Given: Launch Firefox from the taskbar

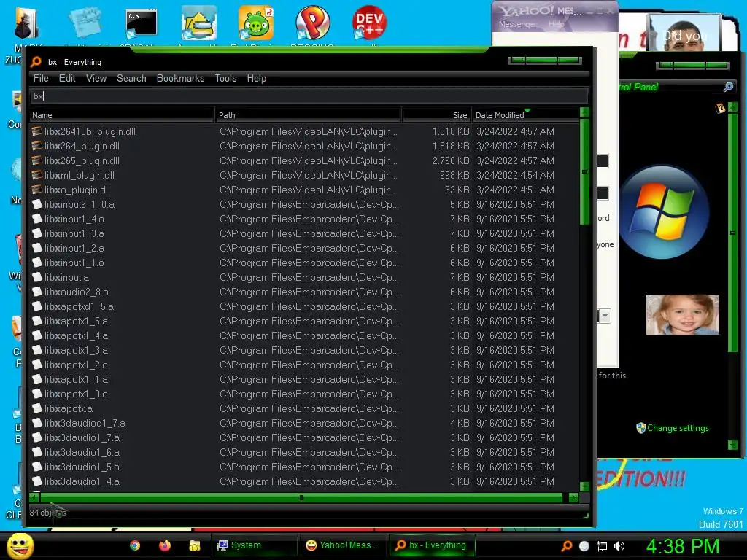Looking at the screenshot, I should pyautogui.click(x=165, y=545).
